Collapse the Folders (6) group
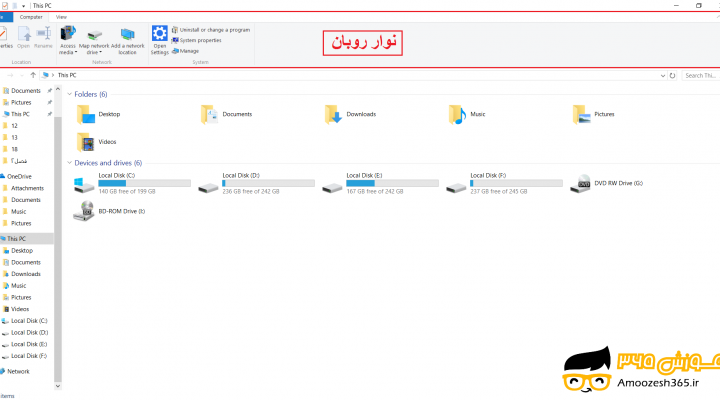This screenshot has width=720, height=400. click(x=69, y=94)
